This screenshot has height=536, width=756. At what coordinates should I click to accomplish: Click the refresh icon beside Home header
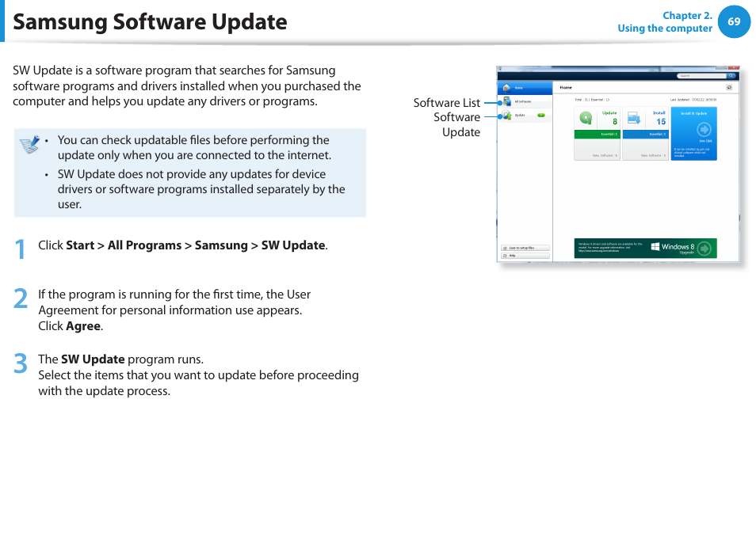729,87
